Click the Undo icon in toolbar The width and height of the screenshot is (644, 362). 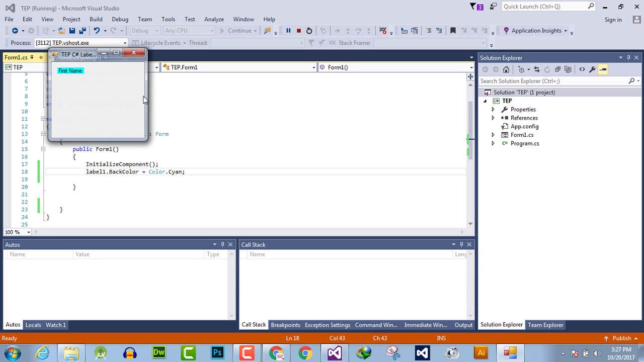pyautogui.click(x=96, y=31)
